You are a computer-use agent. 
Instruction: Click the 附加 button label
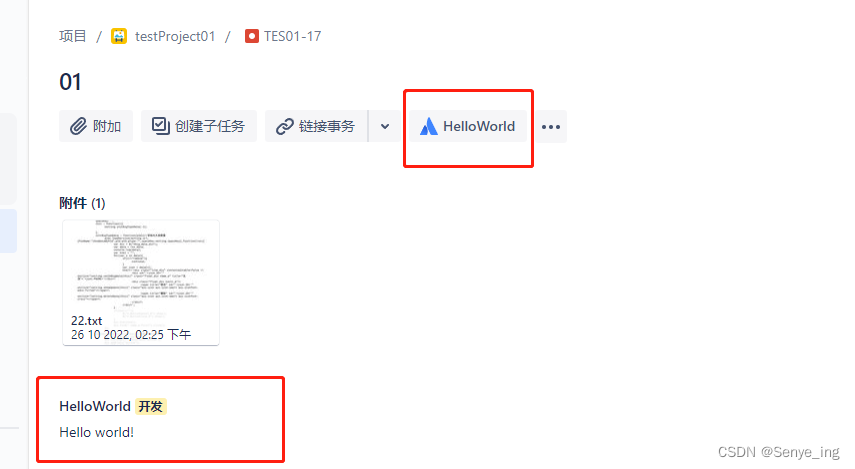point(107,126)
